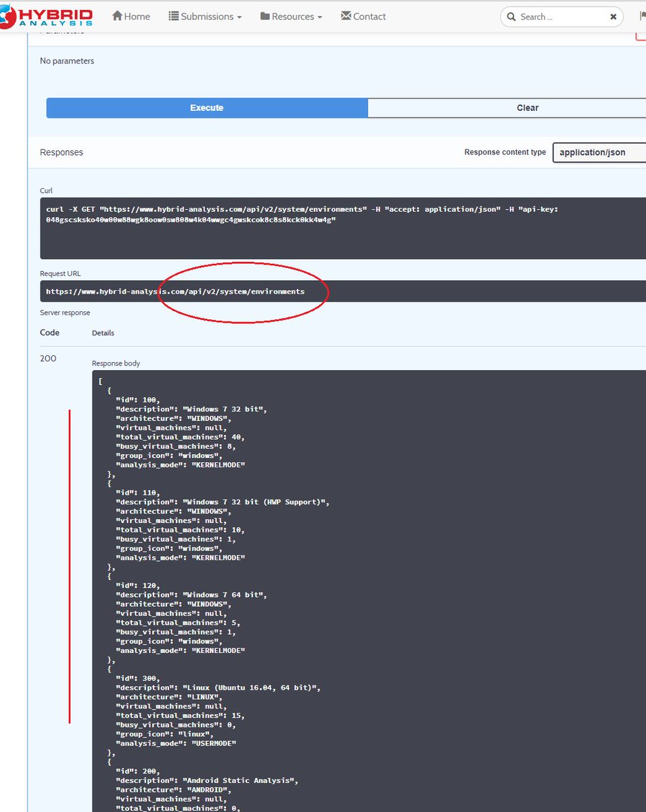Click "total_virtual_machines": 15 line
The image size is (646, 812).
180,715
